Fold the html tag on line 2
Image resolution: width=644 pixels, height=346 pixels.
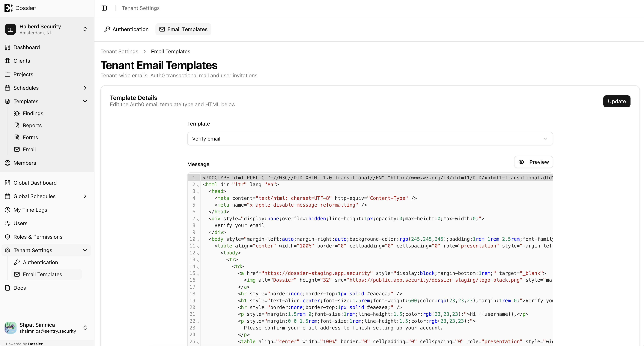(x=198, y=185)
